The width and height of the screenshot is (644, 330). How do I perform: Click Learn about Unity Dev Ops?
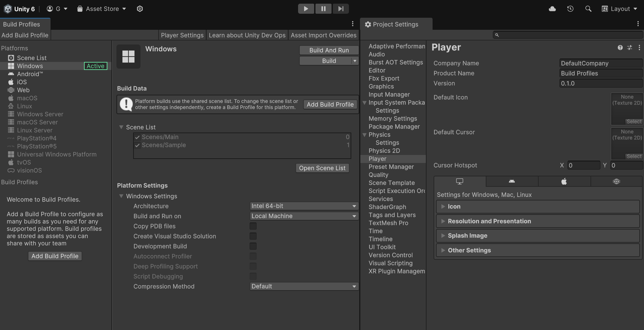[x=247, y=35]
